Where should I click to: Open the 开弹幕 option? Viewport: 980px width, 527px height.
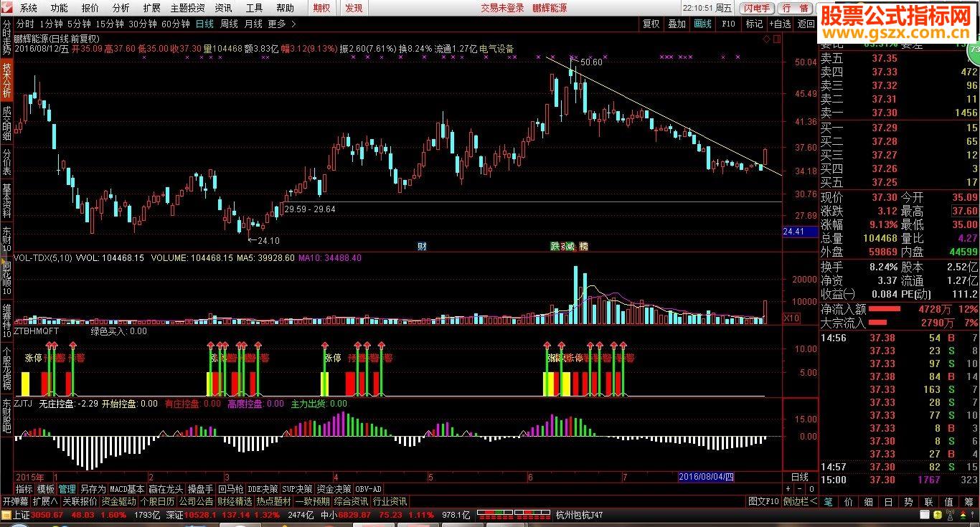15,502
